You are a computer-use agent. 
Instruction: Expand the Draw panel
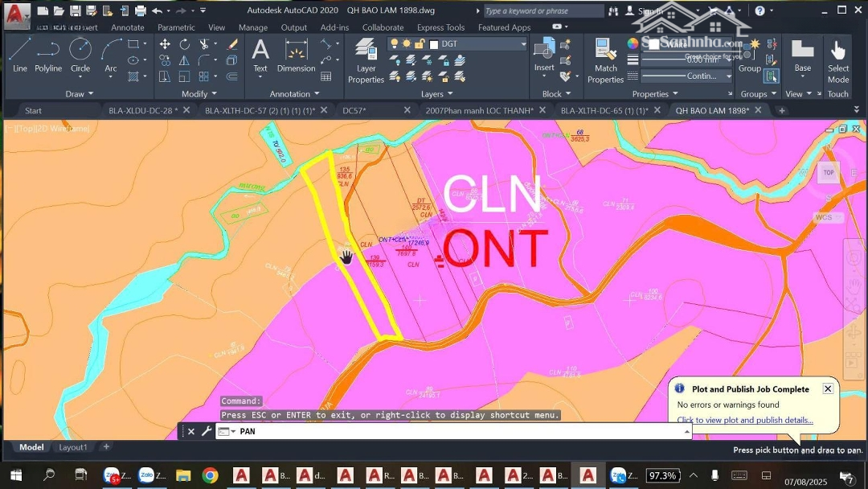(79, 94)
